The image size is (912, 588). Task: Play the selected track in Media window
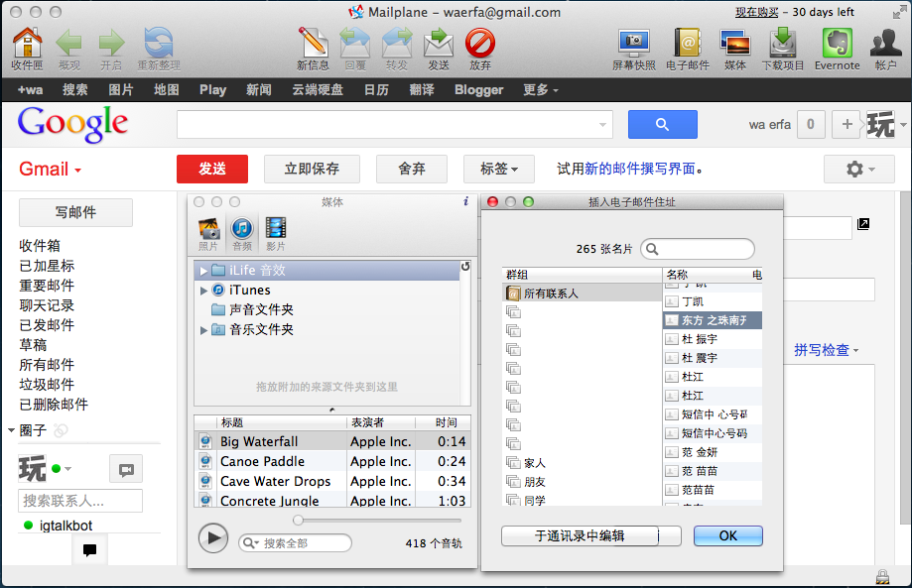(x=213, y=538)
